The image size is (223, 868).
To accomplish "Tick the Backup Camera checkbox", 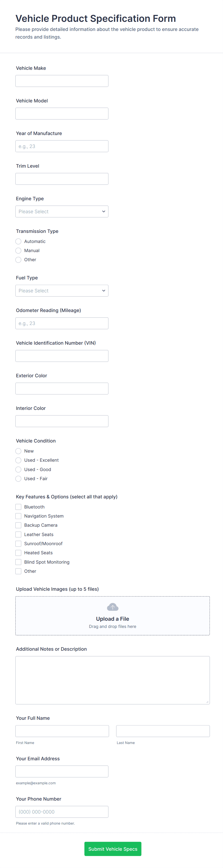I will [x=18, y=525].
